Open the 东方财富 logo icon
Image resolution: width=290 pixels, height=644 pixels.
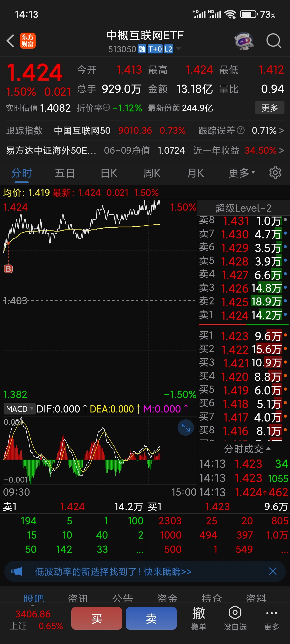tap(28, 41)
